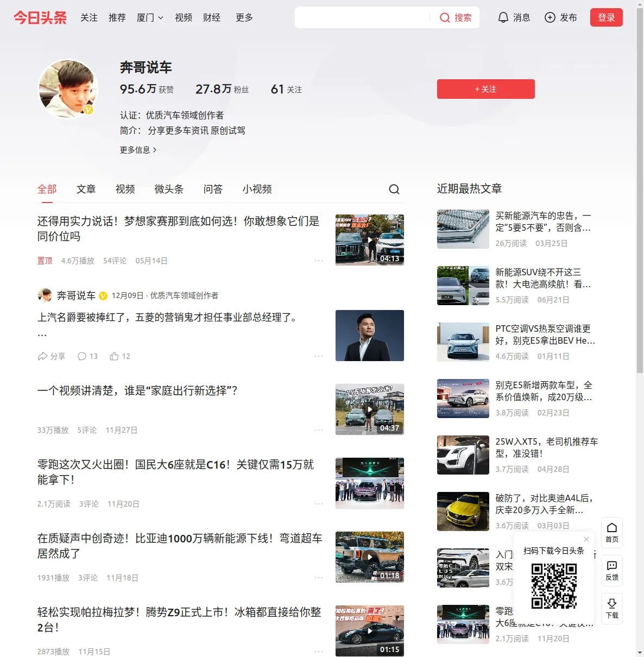
Task: Play the 04:13 梦想家赛那 video thumbnail
Action: (370, 240)
